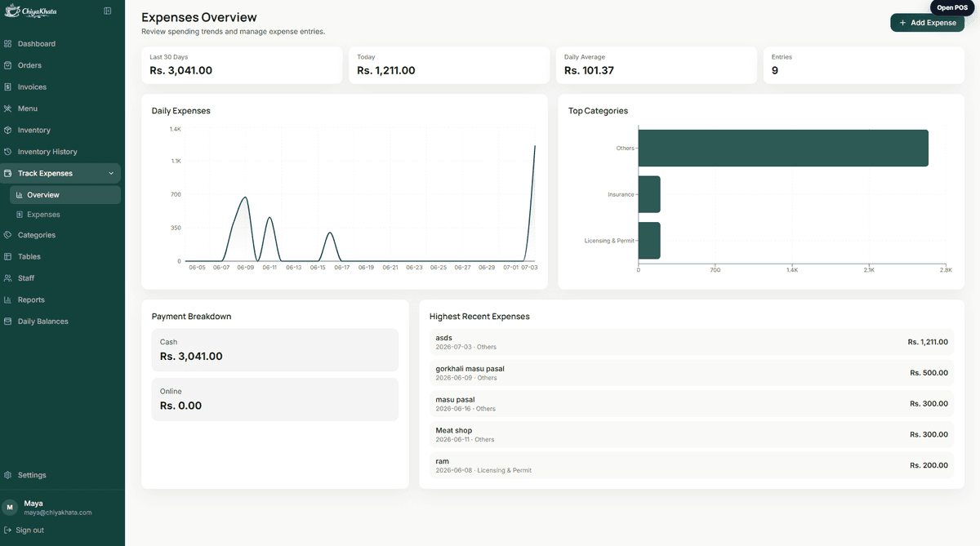Click the Licensing & Permit bar
Viewport: 980px width, 546px height.
coord(649,241)
